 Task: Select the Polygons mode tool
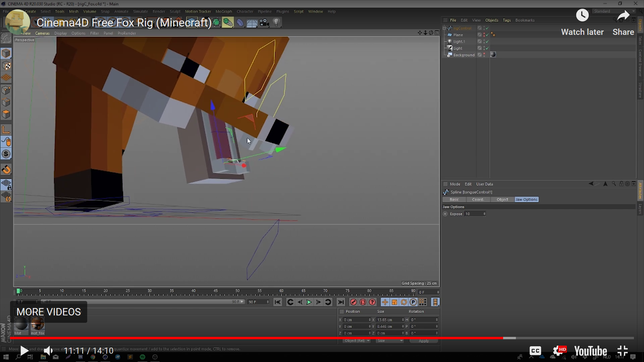point(6,115)
